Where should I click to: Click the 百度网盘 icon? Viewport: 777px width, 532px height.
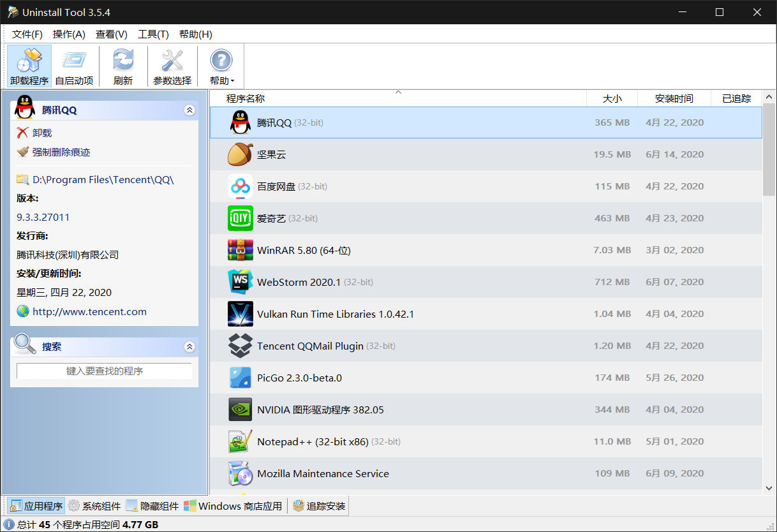[241, 186]
